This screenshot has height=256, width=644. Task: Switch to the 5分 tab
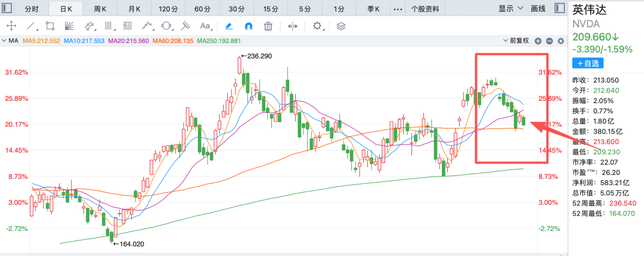304,8
